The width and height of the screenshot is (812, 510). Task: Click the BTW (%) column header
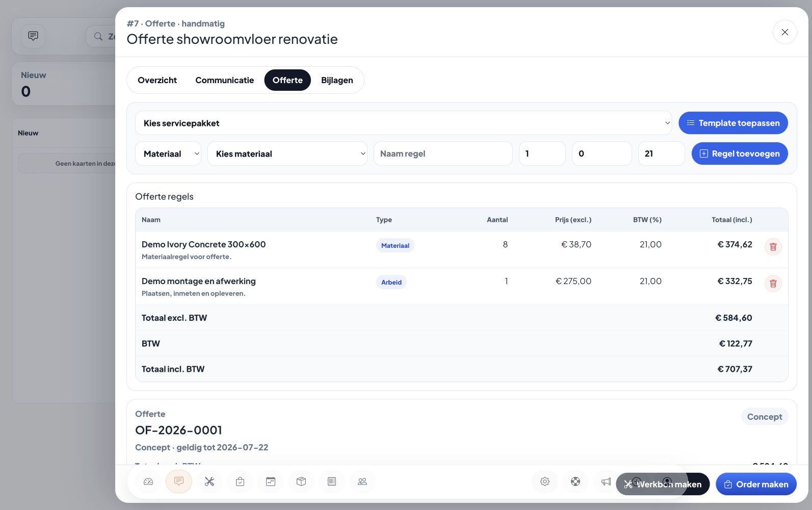click(647, 220)
